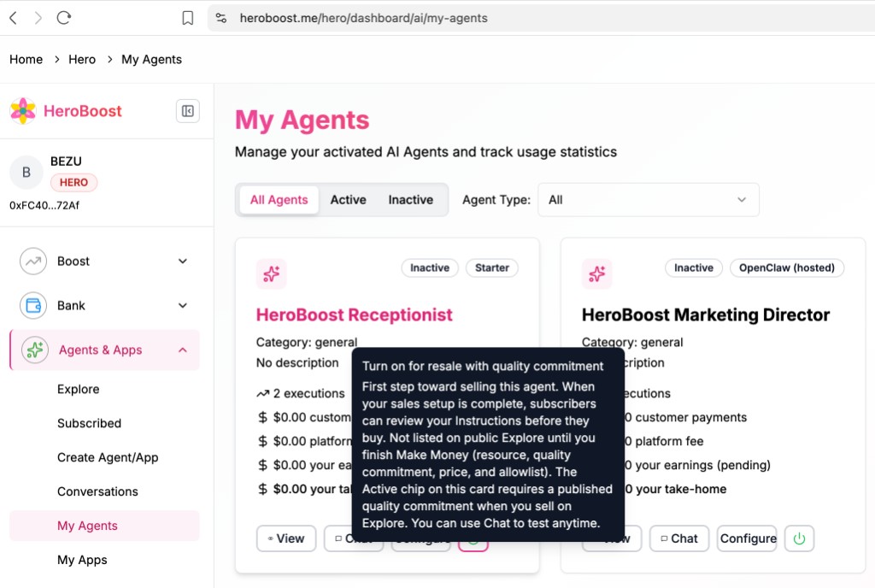Open Explore in the sidebar

point(78,389)
